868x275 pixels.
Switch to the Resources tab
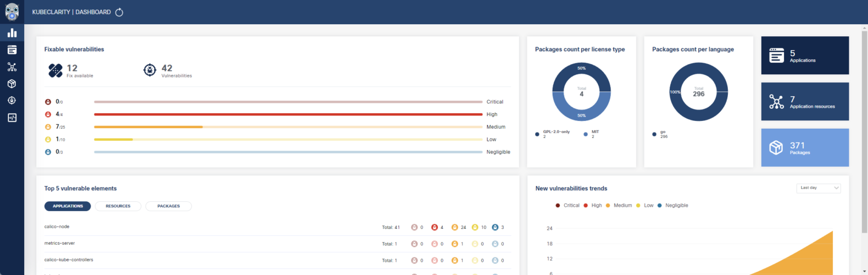tap(118, 206)
